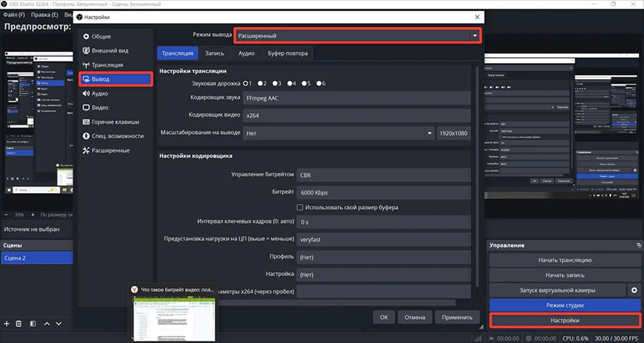
Task: Select audio track 4 radio button
Action: pos(290,83)
